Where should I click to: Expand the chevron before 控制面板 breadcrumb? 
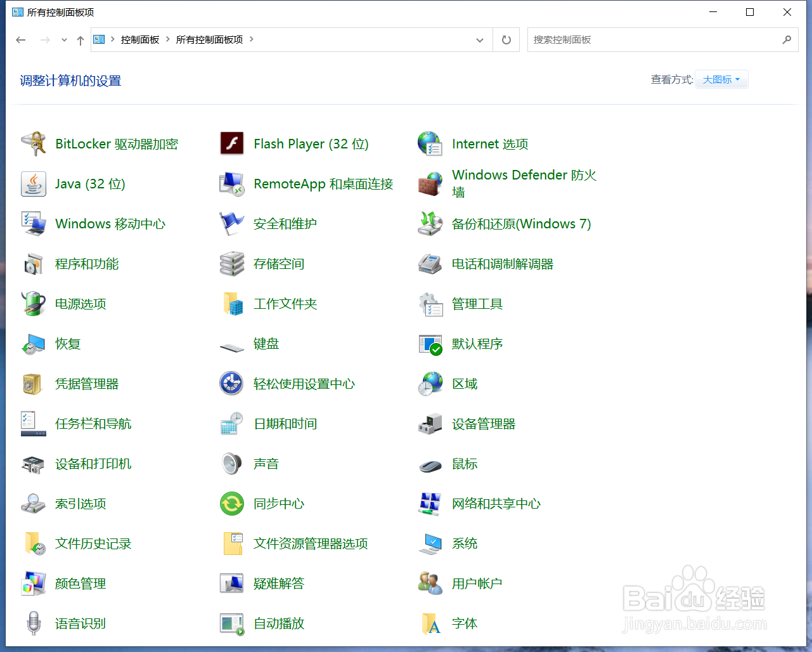tap(113, 39)
